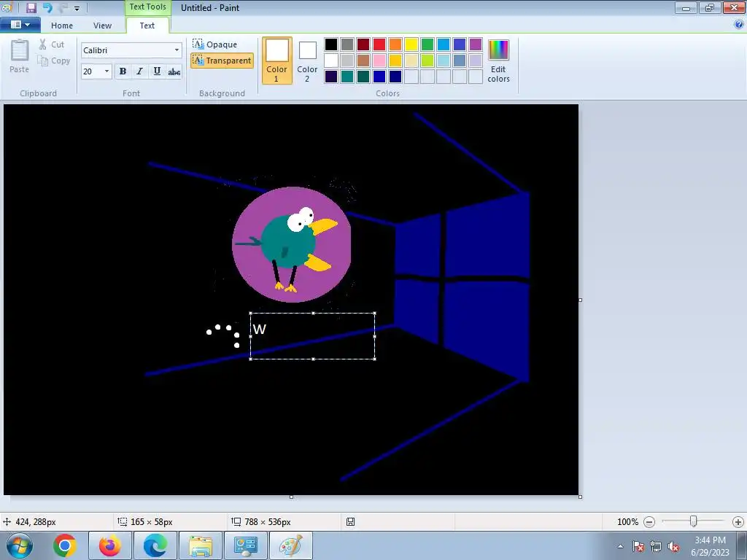Open the Customize Quick Access Toolbar arrow
This screenshot has width=747, height=560.
click(77, 8)
